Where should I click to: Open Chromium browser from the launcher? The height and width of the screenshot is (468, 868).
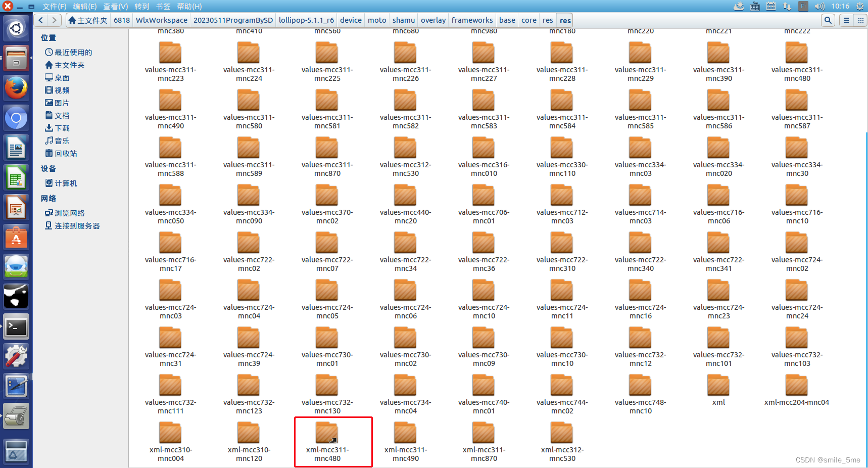pos(16,118)
